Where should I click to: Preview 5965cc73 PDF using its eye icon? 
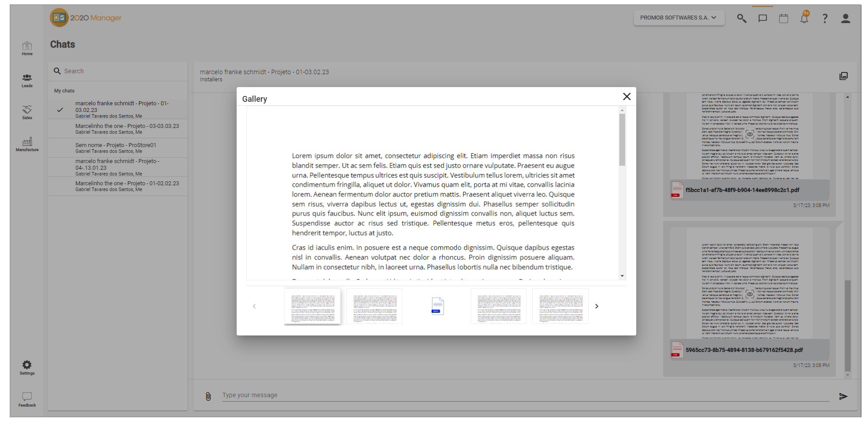point(750,294)
